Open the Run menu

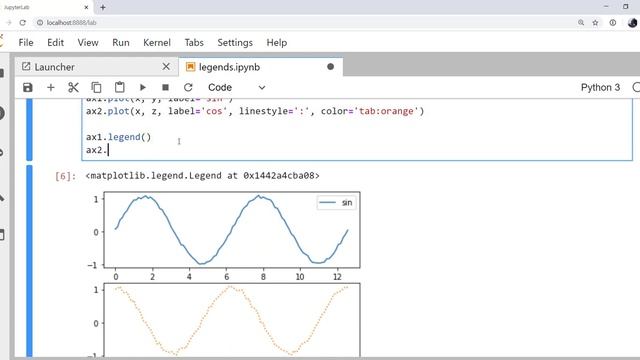(x=121, y=42)
